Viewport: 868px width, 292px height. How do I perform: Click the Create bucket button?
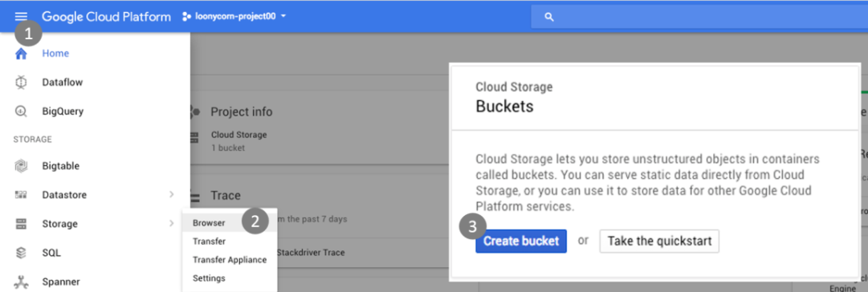(x=521, y=241)
